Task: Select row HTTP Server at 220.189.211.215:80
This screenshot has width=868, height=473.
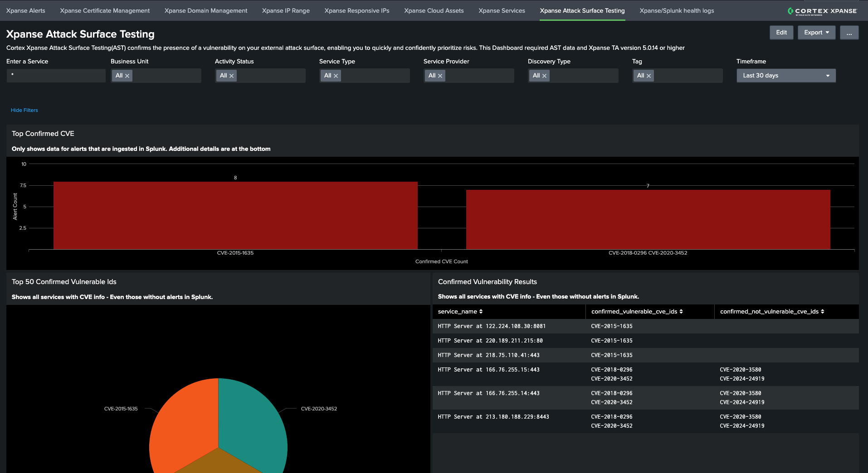Action: pyautogui.click(x=646, y=341)
